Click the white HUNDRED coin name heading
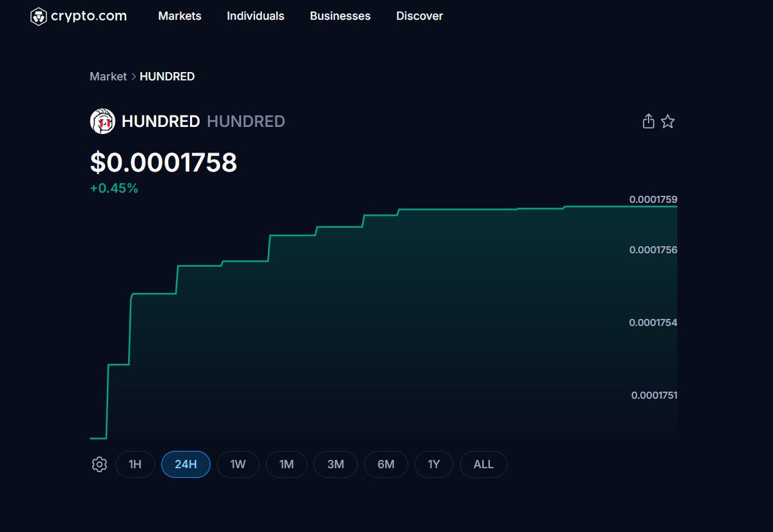 [160, 121]
